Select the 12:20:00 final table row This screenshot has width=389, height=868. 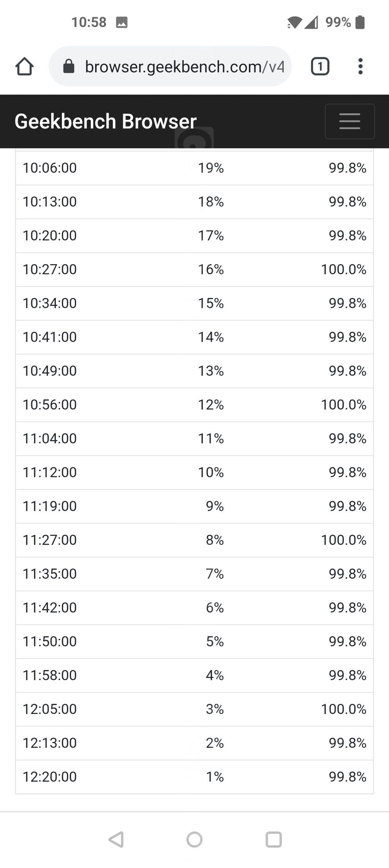pyautogui.click(x=194, y=777)
